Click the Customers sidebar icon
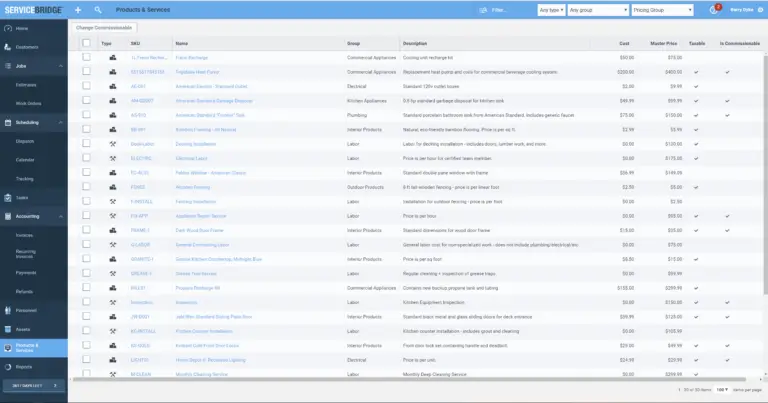 (8, 47)
